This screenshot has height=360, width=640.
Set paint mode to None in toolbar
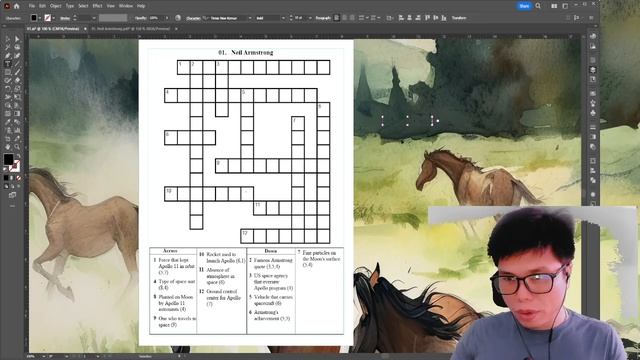point(18,178)
